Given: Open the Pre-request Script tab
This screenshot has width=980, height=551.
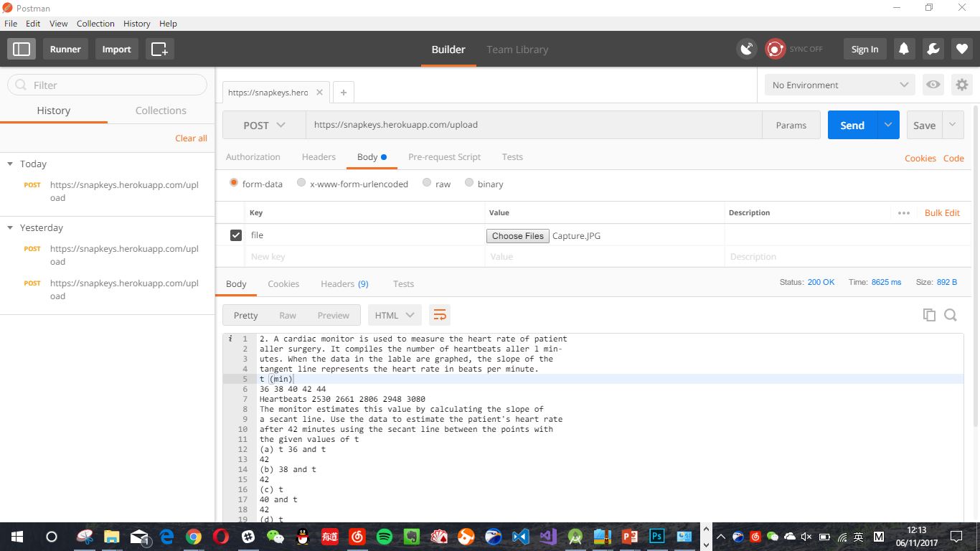Looking at the screenshot, I should (x=444, y=156).
